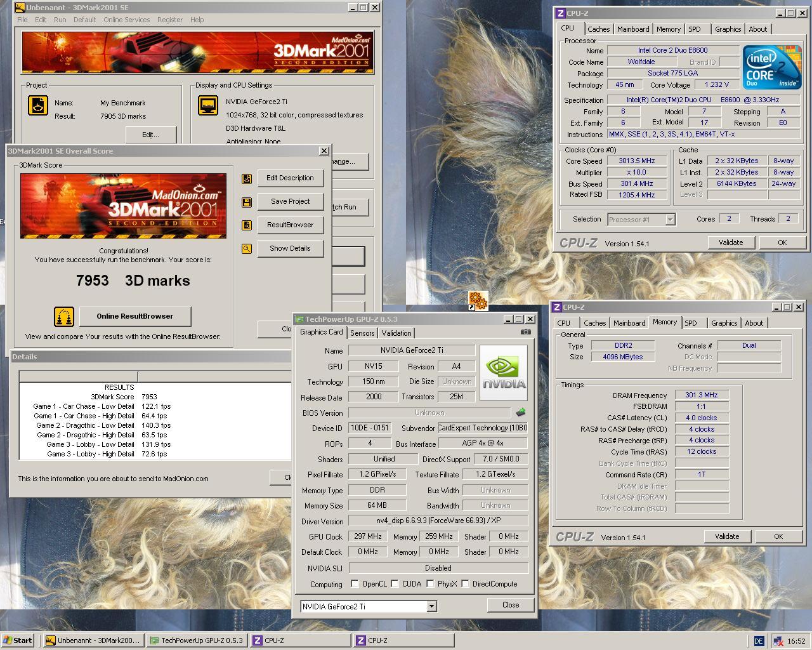Click the Online ResultBrowser button
Screen dimensions: 812x650
(x=134, y=316)
